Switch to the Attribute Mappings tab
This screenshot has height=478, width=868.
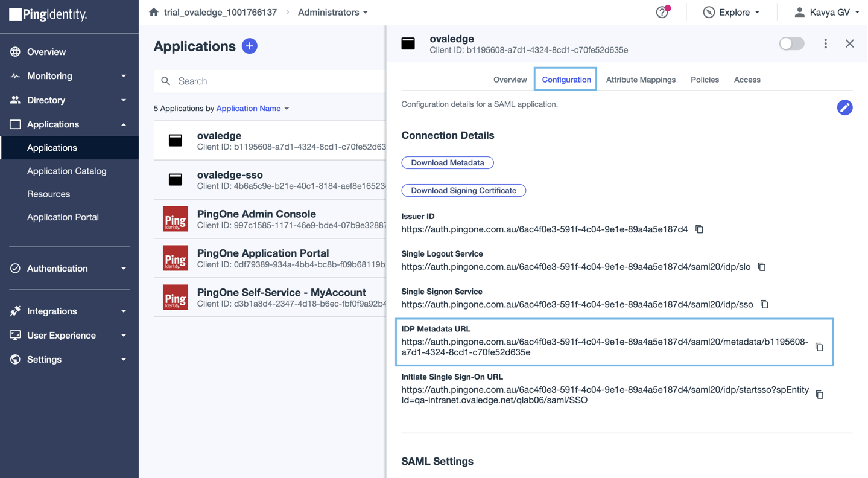[641, 80]
